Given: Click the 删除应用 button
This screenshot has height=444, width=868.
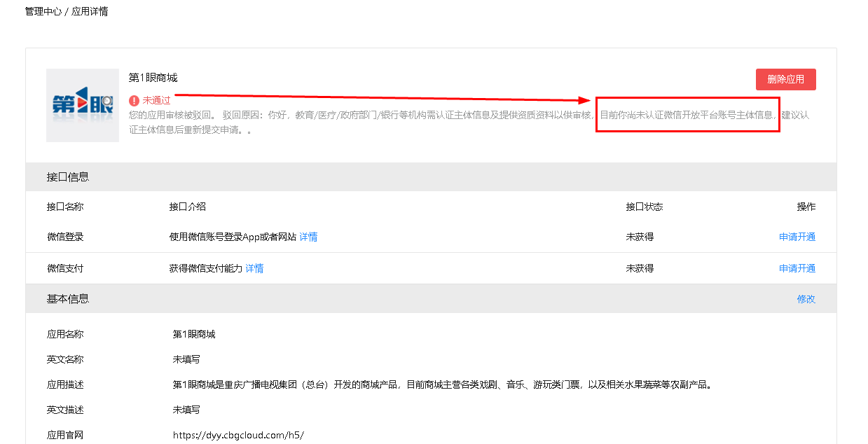Looking at the screenshot, I should coord(785,79).
